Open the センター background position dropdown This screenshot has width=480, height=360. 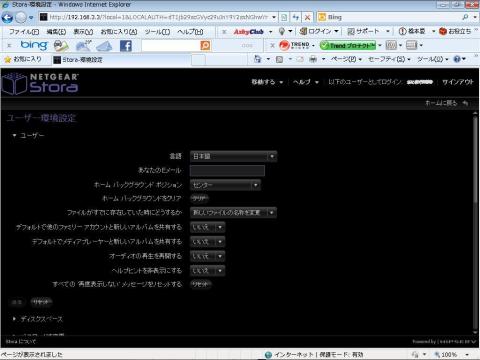pos(225,185)
